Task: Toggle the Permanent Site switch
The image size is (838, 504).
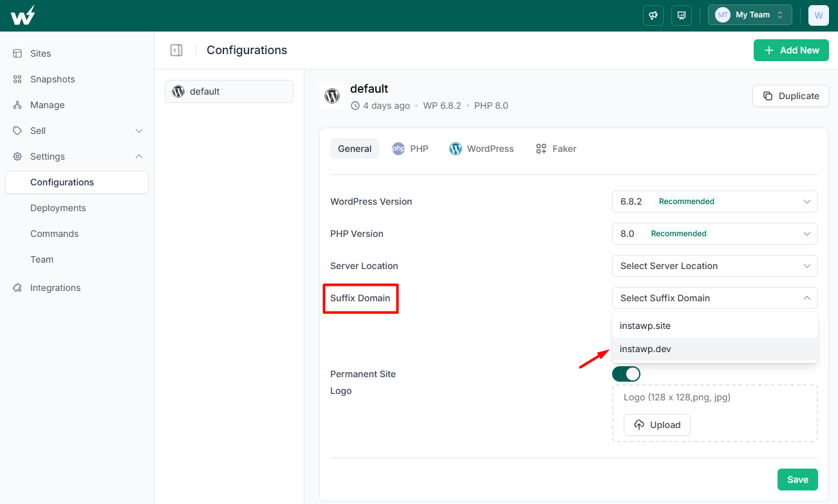Action: [x=626, y=374]
